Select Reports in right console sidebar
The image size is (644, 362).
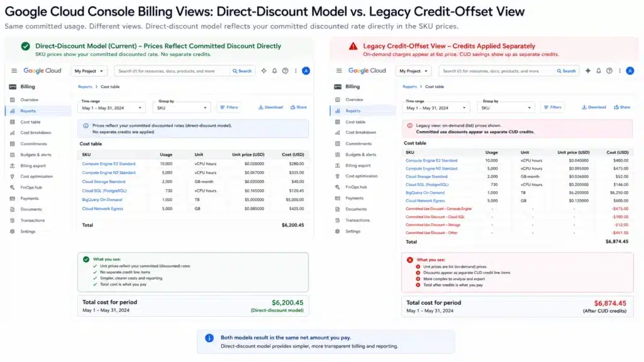(x=363, y=111)
